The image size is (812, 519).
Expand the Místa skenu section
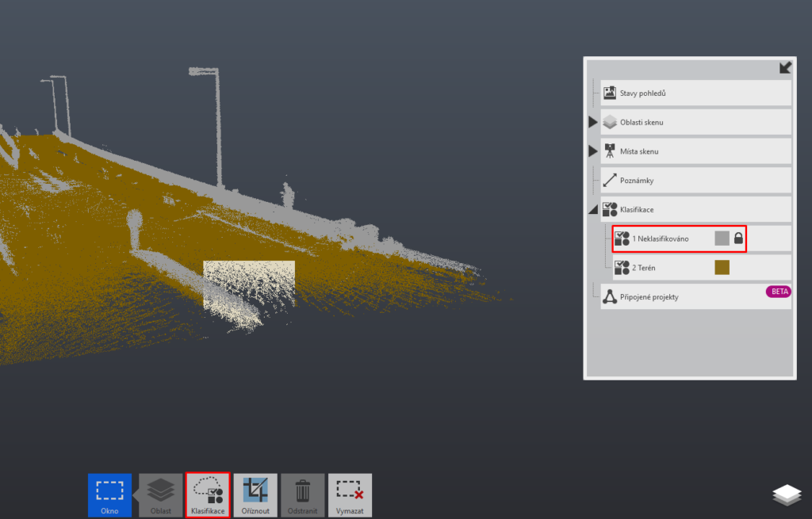coord(592,151)
